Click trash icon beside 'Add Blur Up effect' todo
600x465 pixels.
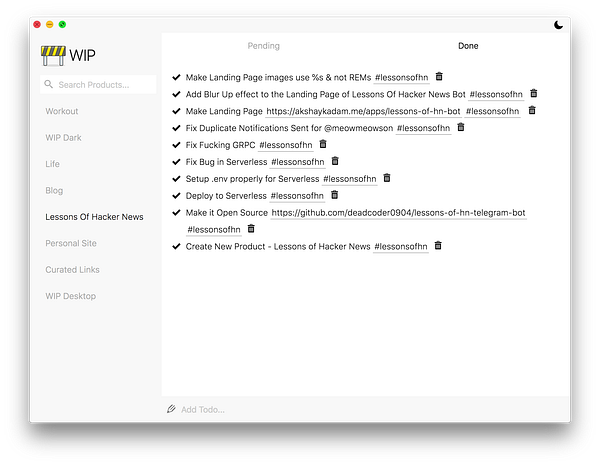point(533,93)
